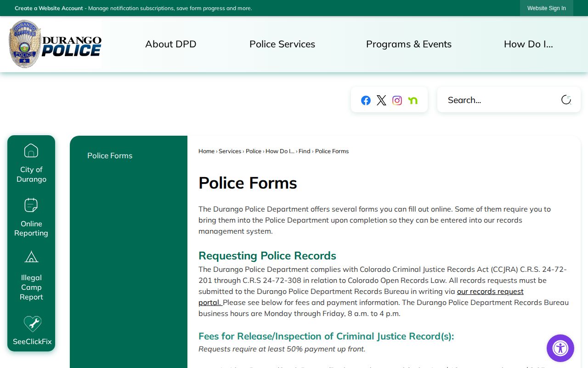Image resolution: width=588 pixels, height=368 pixels.
Task: Click the Police Forms breadcrumb entry
Action: (332, 151)
